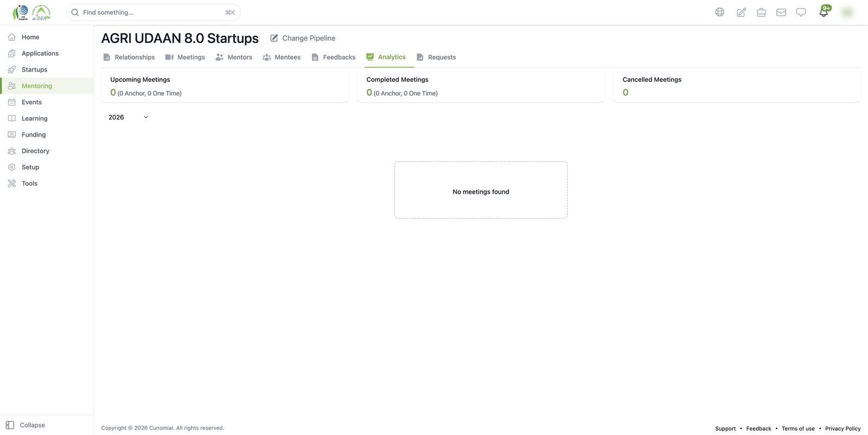Open Mentoring in the sidebar
Image resolution: width=868 pixels, height=435 pixels.
point(47,86)
